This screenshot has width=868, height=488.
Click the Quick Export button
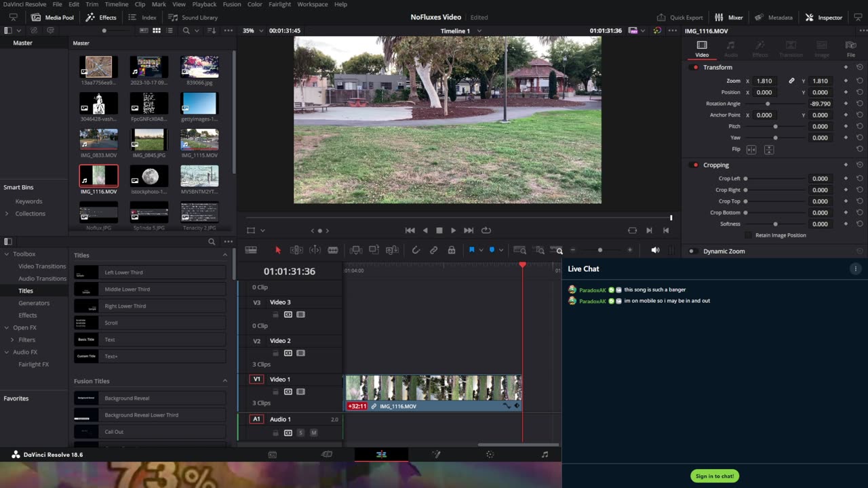[680, 17]
